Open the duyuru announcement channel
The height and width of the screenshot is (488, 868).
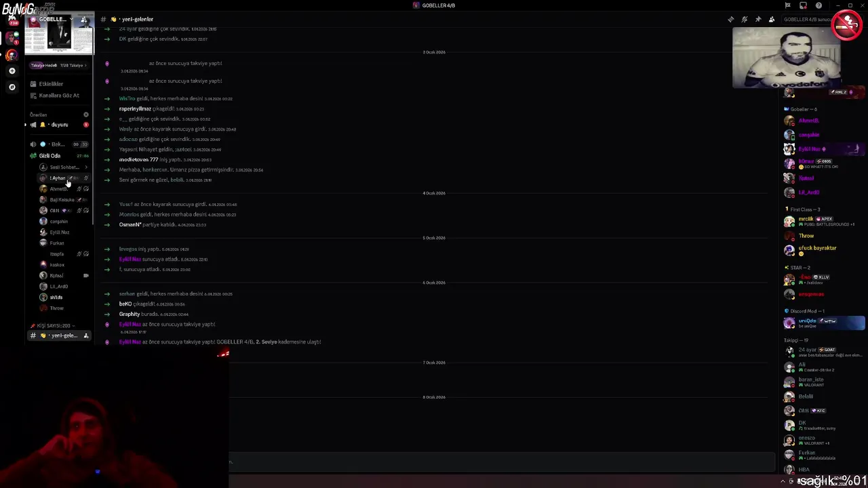coord(59,125)
